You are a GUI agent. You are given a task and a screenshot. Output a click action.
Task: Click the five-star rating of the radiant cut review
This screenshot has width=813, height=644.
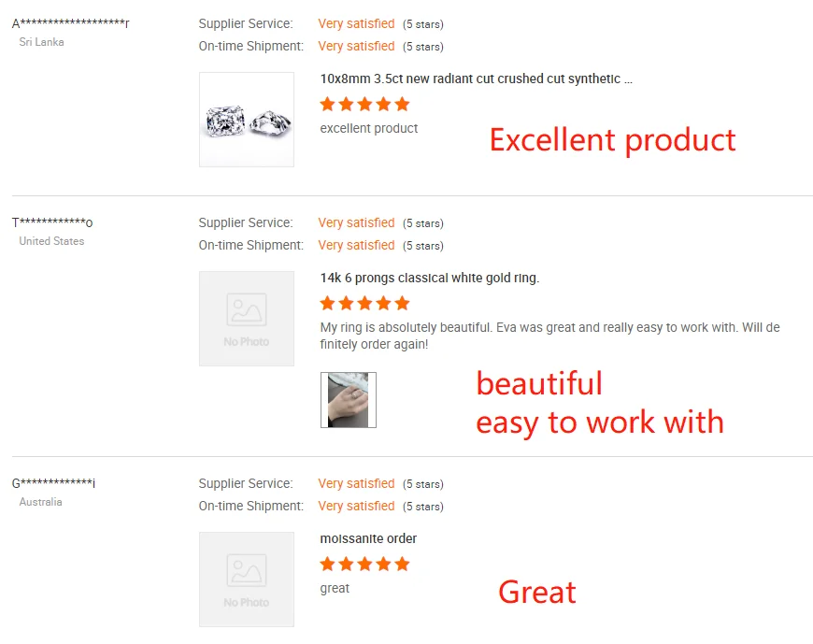point(364,104)
